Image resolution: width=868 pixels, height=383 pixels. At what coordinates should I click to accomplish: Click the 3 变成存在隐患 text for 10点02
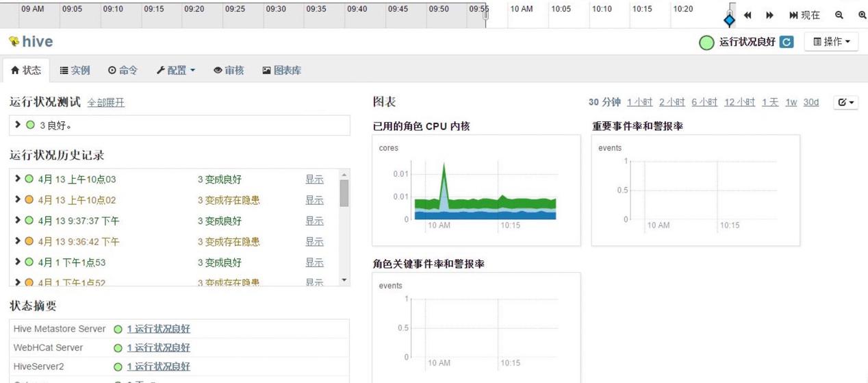tap(229, 200)
